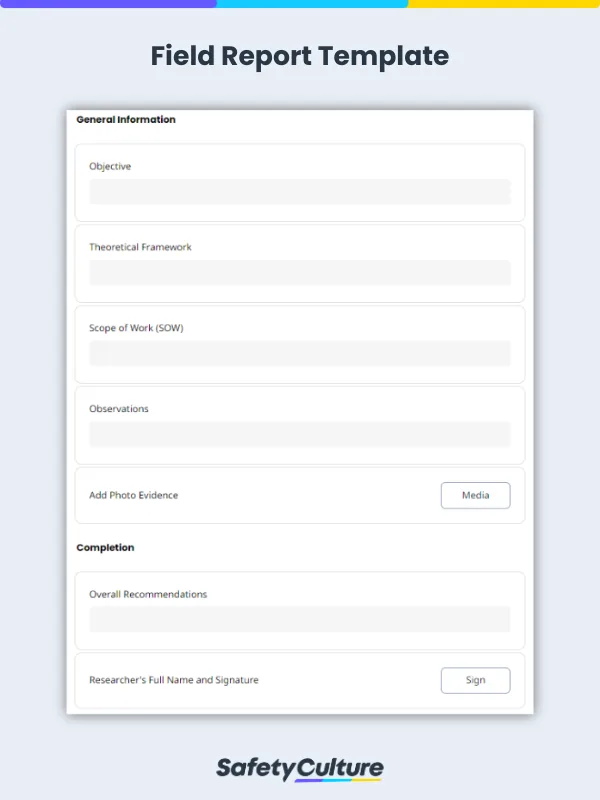Click the Scope of Work (SOW) input field
600x800 pixels.
300,353
